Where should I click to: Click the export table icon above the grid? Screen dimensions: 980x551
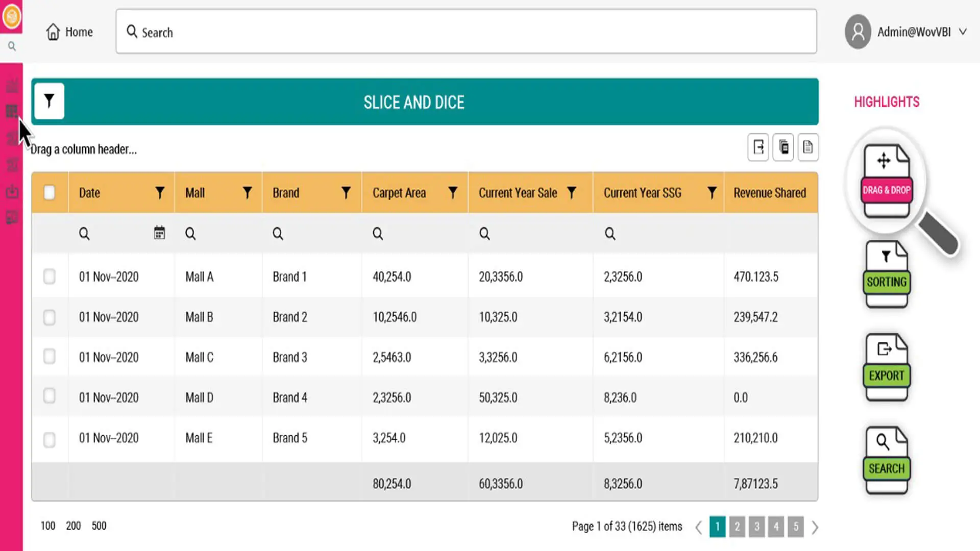[758, 147]
